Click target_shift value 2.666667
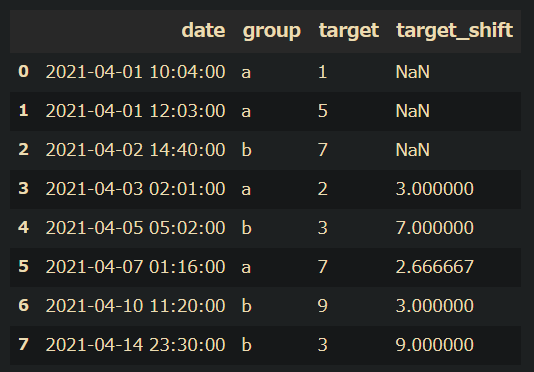This screenshot has height=372, width=534. [x=435, y=266]
